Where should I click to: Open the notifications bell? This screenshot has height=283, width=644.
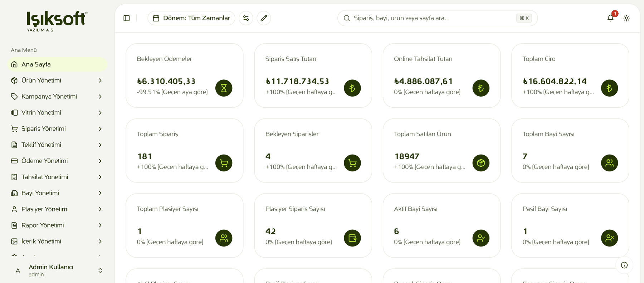pos(611,18)
